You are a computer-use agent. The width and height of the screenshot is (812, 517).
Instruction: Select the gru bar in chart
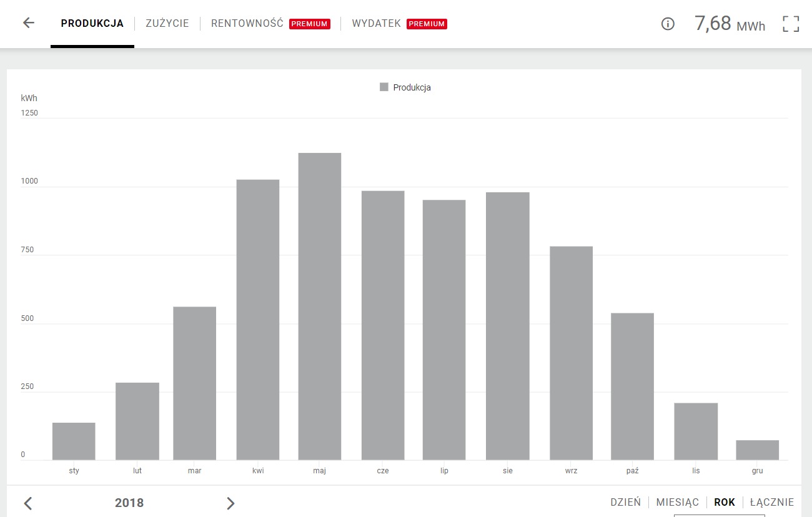[x=757, y=450]
